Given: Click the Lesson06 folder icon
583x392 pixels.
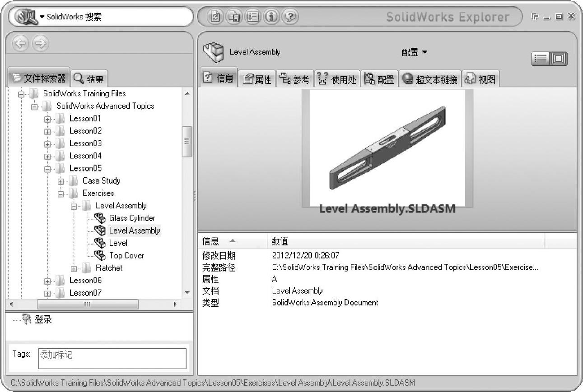Looking at the screenshot, I should (61, 281).
